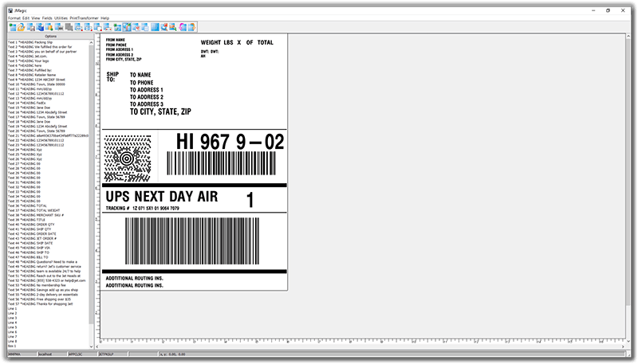Select 'Line 1' in the Options list
The image size is (638, 364).
pyautogui.click(x=48, y=309)
